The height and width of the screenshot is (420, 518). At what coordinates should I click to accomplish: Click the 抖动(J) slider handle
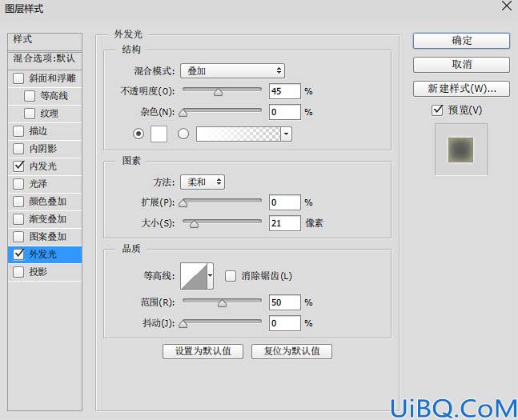point(183,324)
